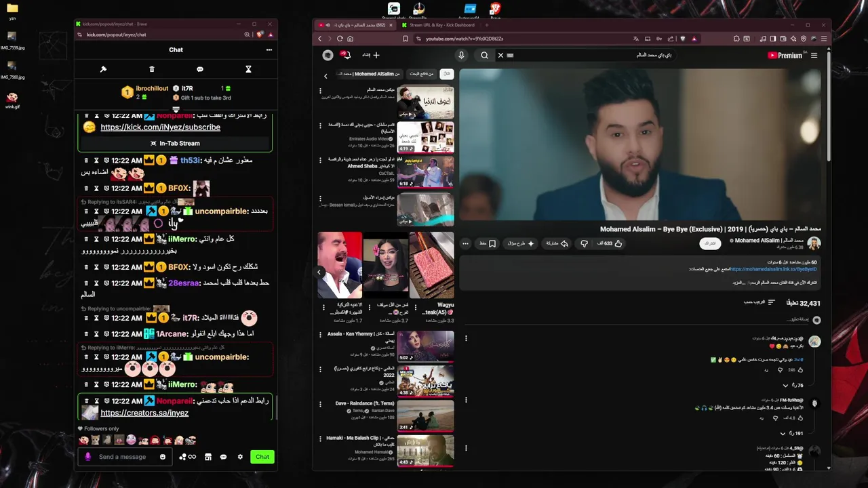Start YouTube voice search microphone
Image resolution: width=868 pixels, height=488 pixels.
[x=461, y=56]
